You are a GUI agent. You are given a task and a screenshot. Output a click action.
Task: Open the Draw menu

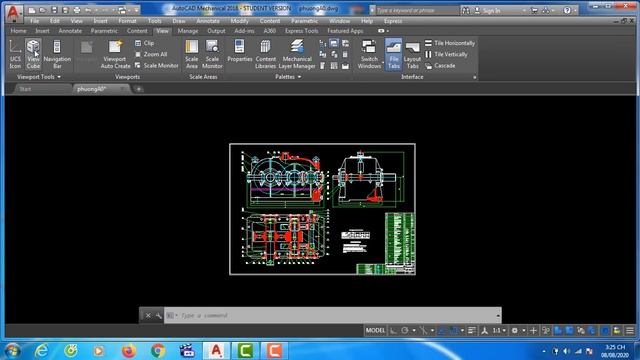pos(179,21)
